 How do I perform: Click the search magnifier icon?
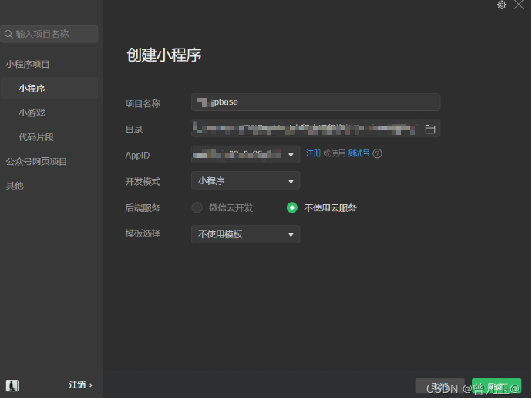(x=8, y=34)
